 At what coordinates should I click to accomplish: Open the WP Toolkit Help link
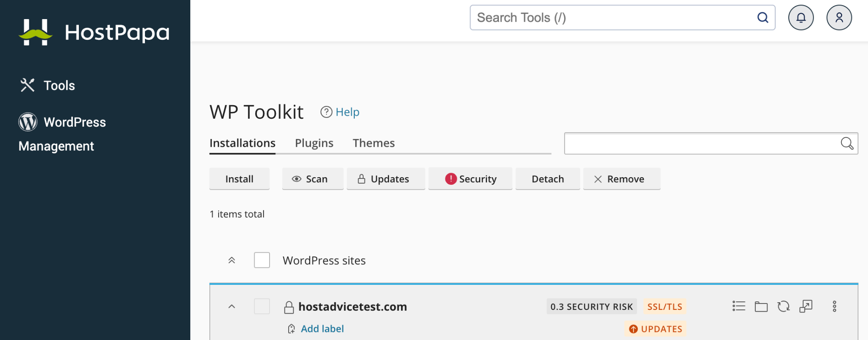340,112
